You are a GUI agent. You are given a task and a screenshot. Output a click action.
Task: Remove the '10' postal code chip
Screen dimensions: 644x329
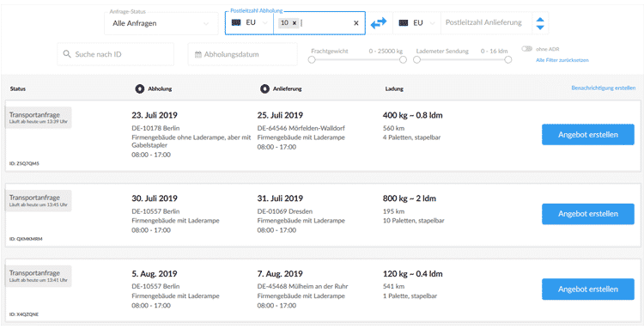tap(294, 23)
